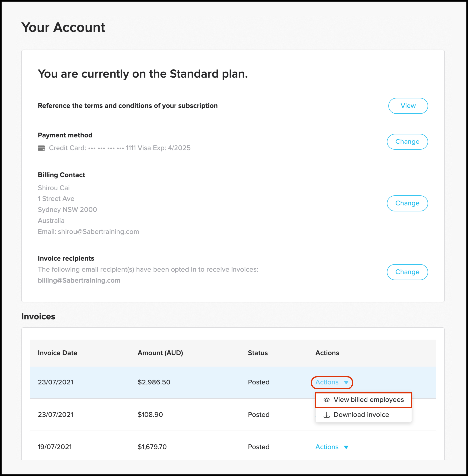This screenshot has height=476, width=468.
Task: Click the shirou@Sabertraining.com contact email
Action: pyautogui.click(x=98, y=232)
